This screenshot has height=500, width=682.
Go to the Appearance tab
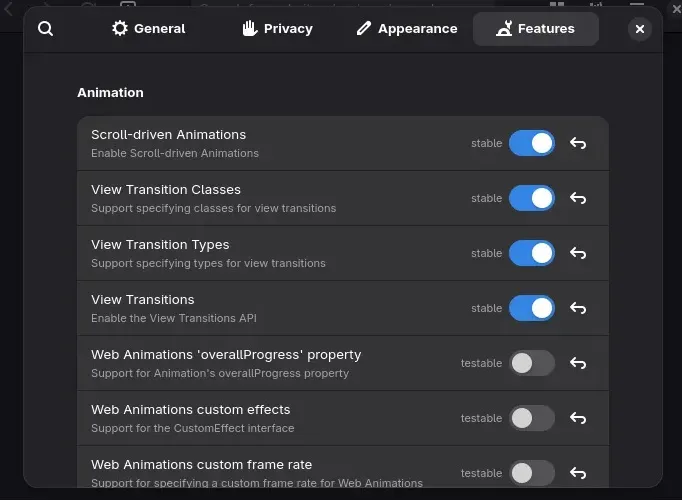tap(407, 29)
